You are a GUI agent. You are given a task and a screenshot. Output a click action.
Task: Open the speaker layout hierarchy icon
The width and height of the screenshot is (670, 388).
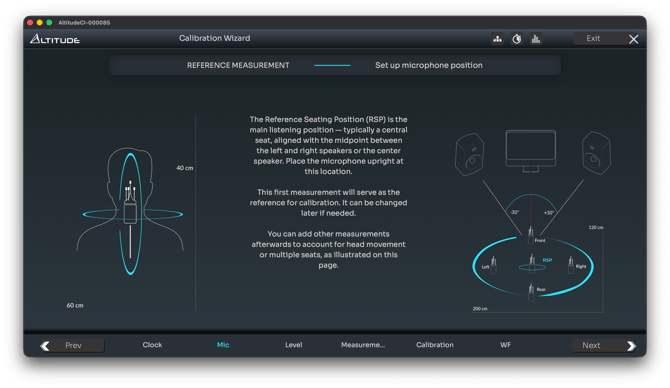point(497,39)
